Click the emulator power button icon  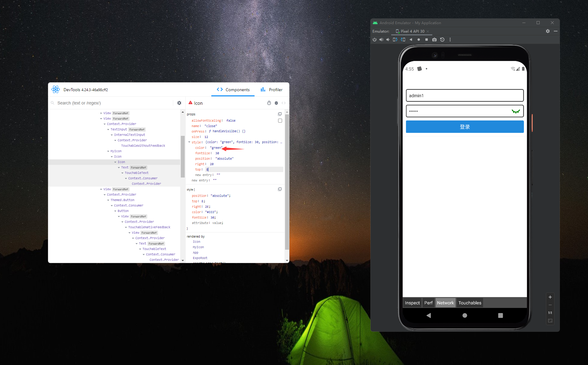pos(375,40)
